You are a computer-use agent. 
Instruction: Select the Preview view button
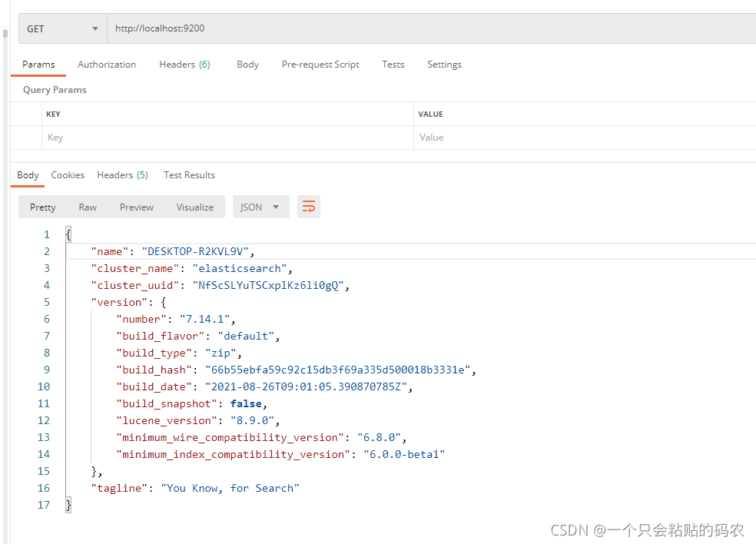coord(137,207)
